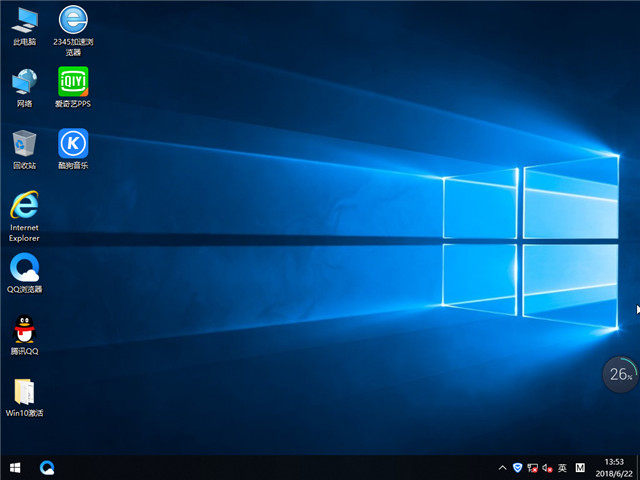Click the M input method tray icon
The height and width of the screenshot is (480, 640).
[x=580, y=468]
